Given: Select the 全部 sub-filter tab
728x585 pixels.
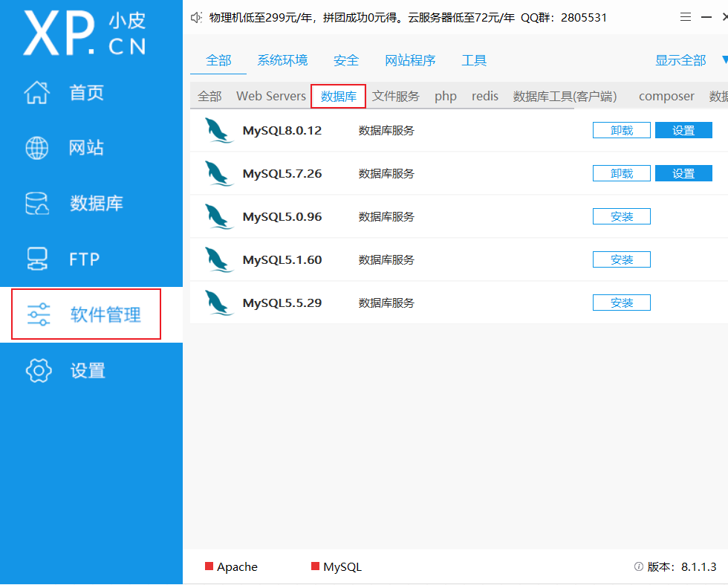Looking at the screenshot, I should (x=209, y=96).
